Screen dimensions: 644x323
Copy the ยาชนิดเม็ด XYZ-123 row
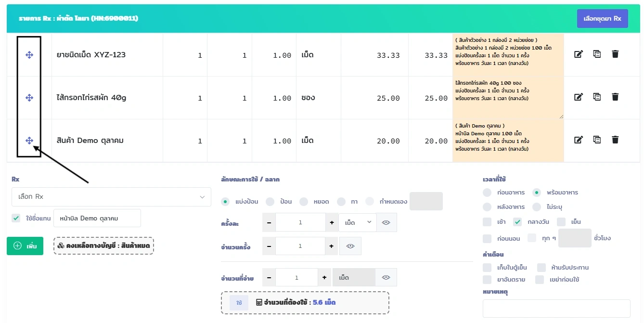(597, 54)
